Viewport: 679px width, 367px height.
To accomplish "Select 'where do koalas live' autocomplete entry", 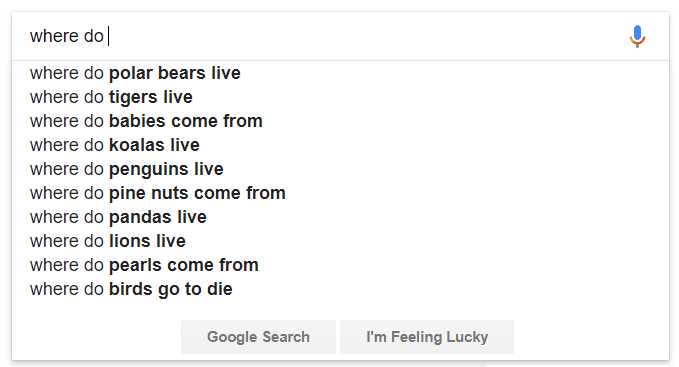I will pos(340,145).
